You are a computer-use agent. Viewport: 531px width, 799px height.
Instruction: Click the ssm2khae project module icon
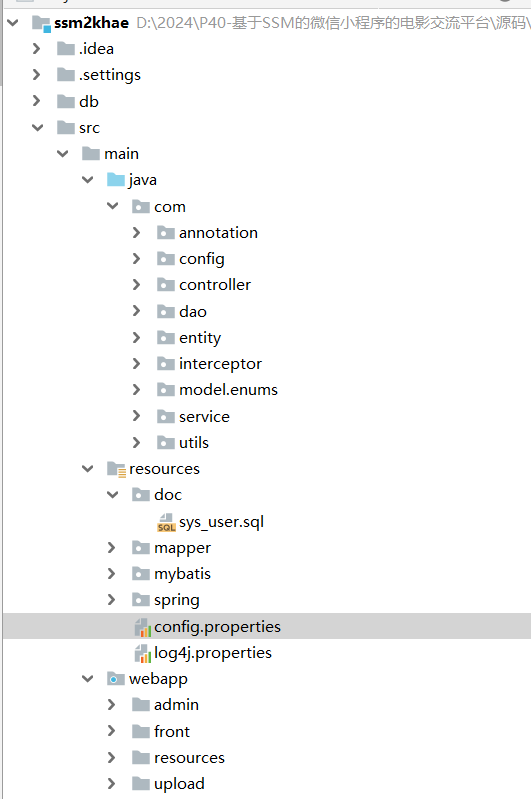pyautogui.click(x=41, y=23)
